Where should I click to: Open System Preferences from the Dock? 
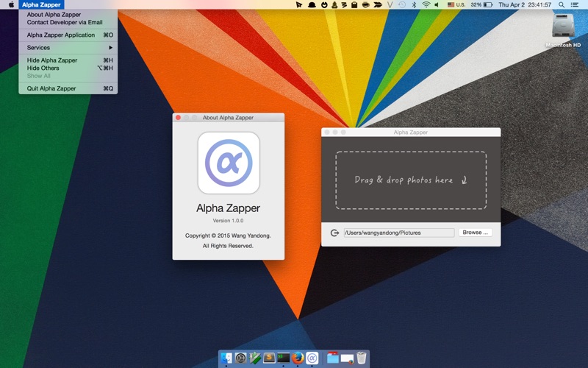pos(240,358)
